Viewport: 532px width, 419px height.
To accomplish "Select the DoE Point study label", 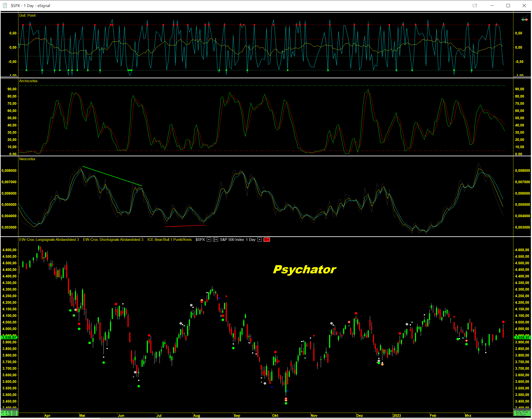I will pos(27,16).
